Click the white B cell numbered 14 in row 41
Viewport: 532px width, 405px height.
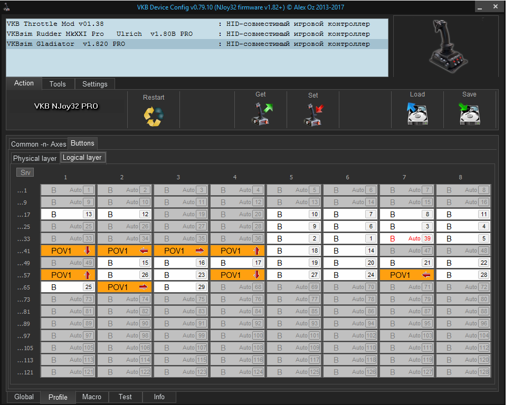[x=350, y=251]
